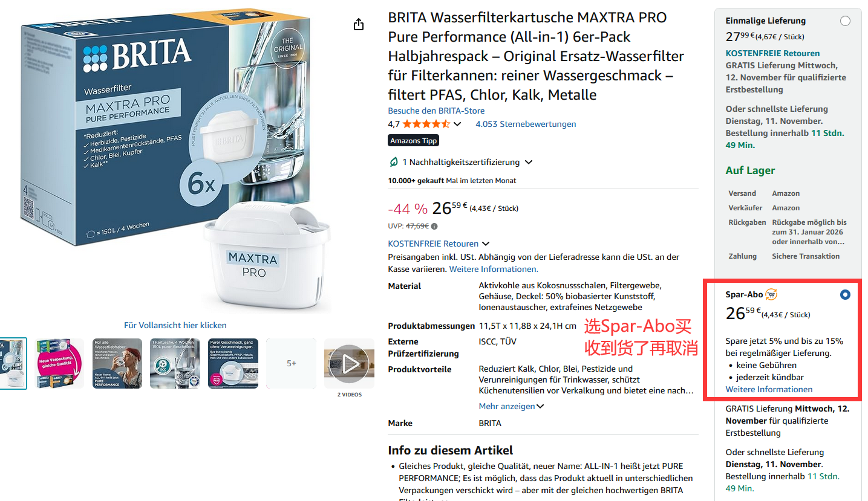
Task: Play the product video thumbnail
Action: click(350, 363)
